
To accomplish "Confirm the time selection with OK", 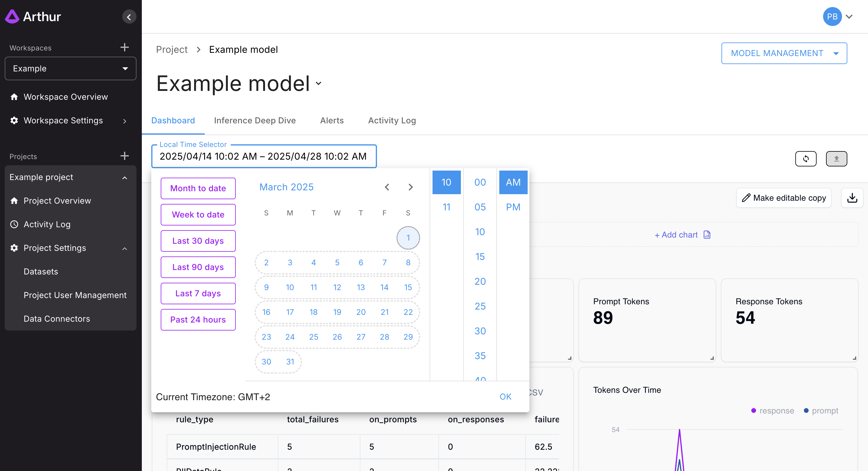I will (x=505, y=397).
